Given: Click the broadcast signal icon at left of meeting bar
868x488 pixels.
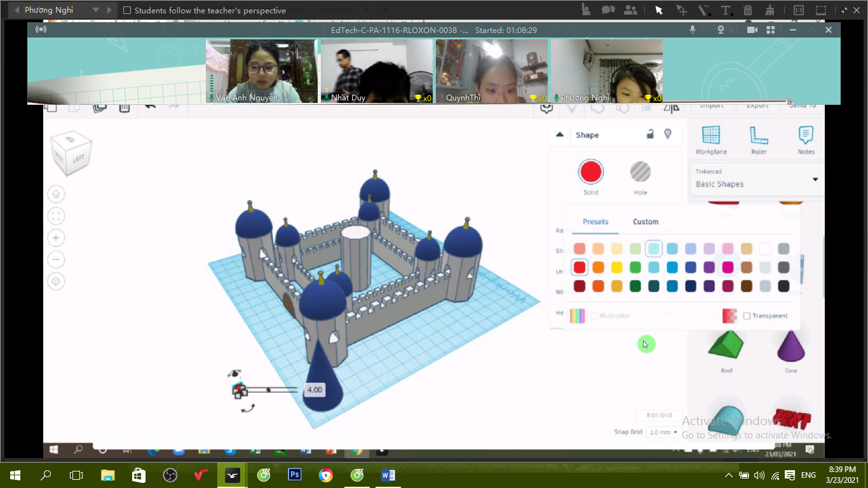Looking at the screenshot, I should pyautogui.click(x=41, y=30).
